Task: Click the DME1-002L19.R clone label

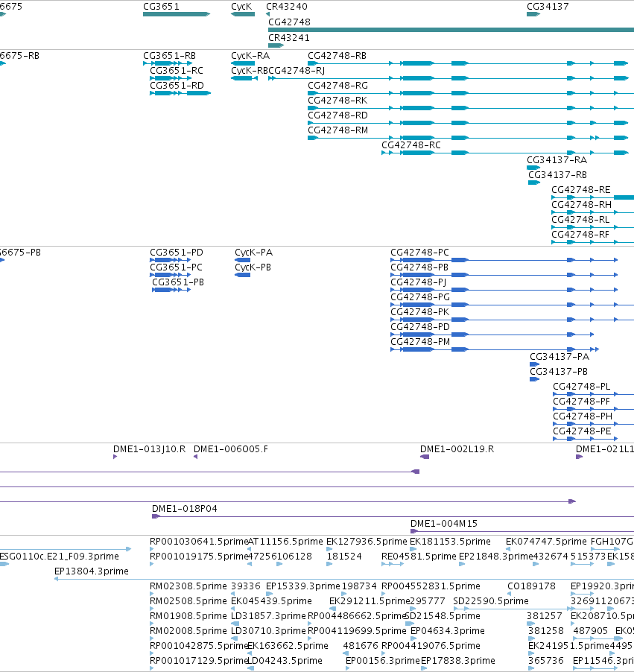Action: pos(457,449)
